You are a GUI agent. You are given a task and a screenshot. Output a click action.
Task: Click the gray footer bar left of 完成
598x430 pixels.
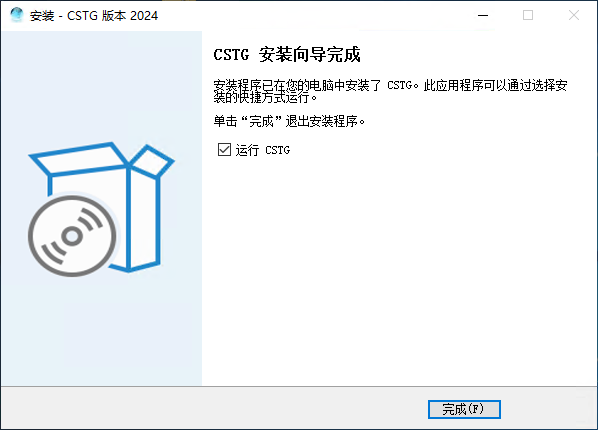(x=214, y=408)
